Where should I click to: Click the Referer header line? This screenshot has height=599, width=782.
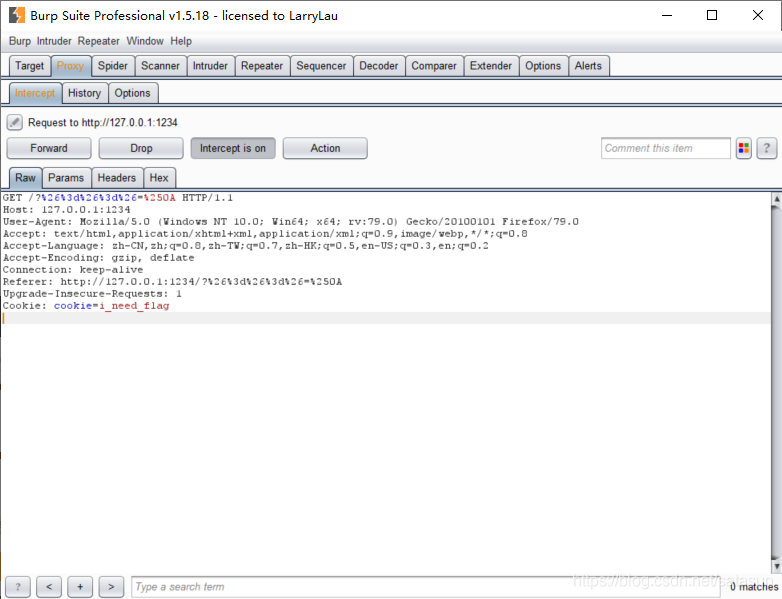[172, 282]
